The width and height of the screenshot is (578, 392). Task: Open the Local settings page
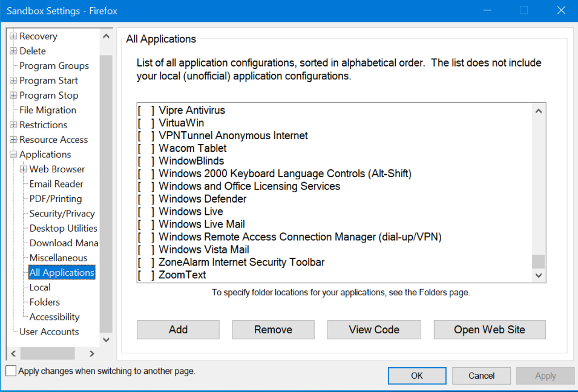(40, 287)
